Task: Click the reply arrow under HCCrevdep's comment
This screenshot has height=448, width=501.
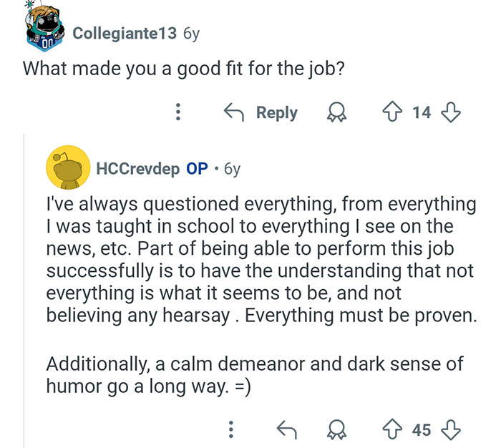Action: [286, 429]
